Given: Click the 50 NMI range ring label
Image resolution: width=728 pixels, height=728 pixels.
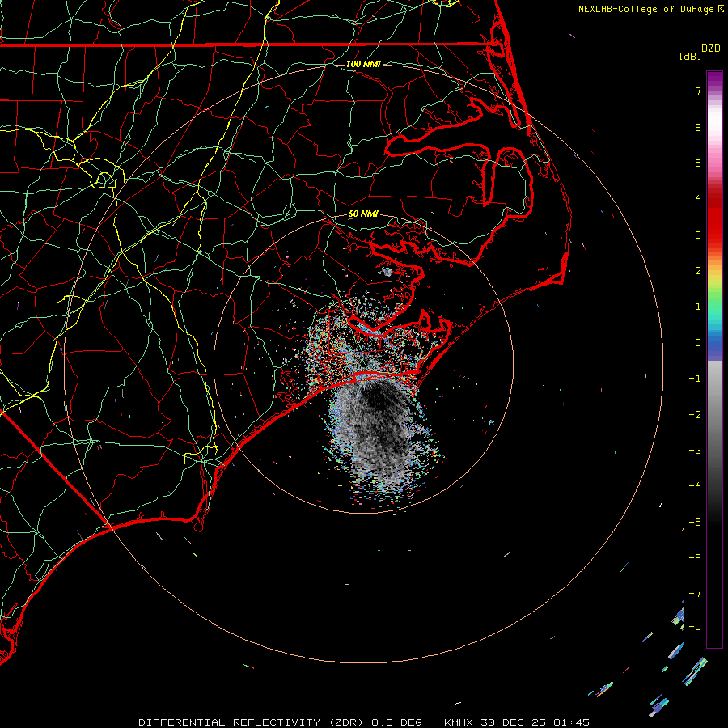Looking at the screenshot, I should [x=363, y=214].
